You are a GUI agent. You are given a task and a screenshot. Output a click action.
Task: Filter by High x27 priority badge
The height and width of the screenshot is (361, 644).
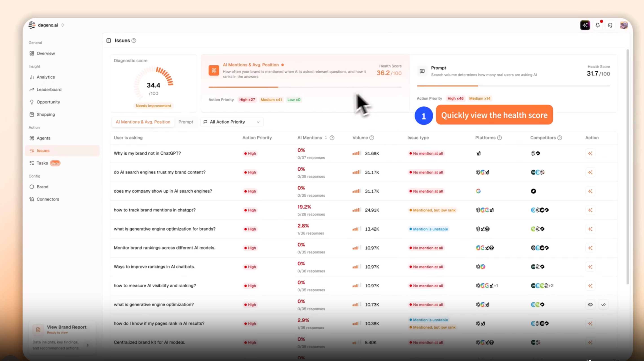(247, 99)
